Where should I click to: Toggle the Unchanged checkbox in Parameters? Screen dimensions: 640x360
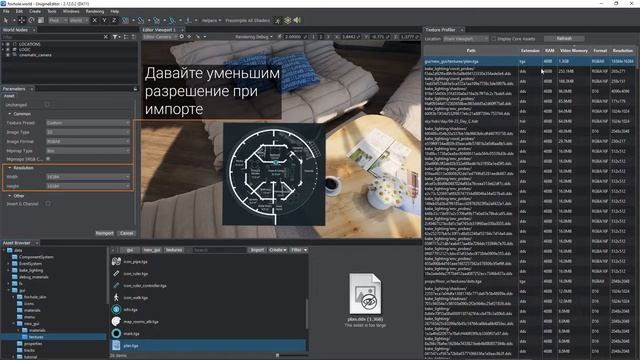pyautogui.click(x=47, y=105)
